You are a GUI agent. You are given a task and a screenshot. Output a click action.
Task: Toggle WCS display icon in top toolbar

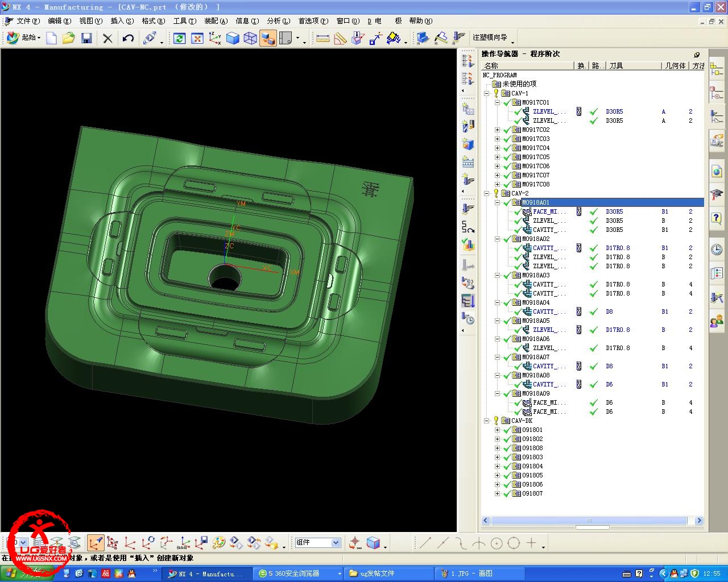coord(215,38)
